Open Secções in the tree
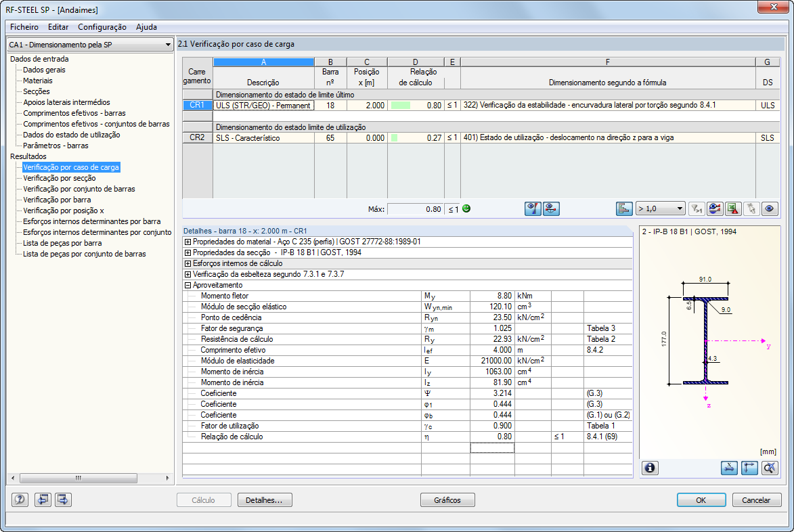The image size is (794, 532). (x=37, y=91)
